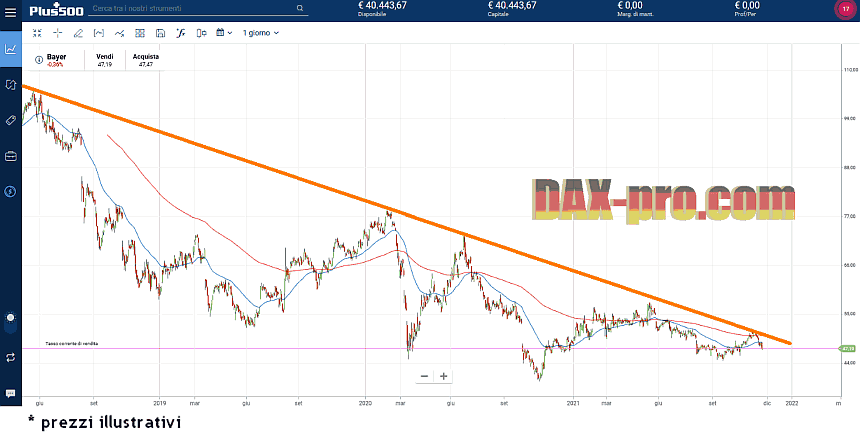860x432 pixels.
Task: Open the Trade chart sidebar tab
Action: pos(10,49)
